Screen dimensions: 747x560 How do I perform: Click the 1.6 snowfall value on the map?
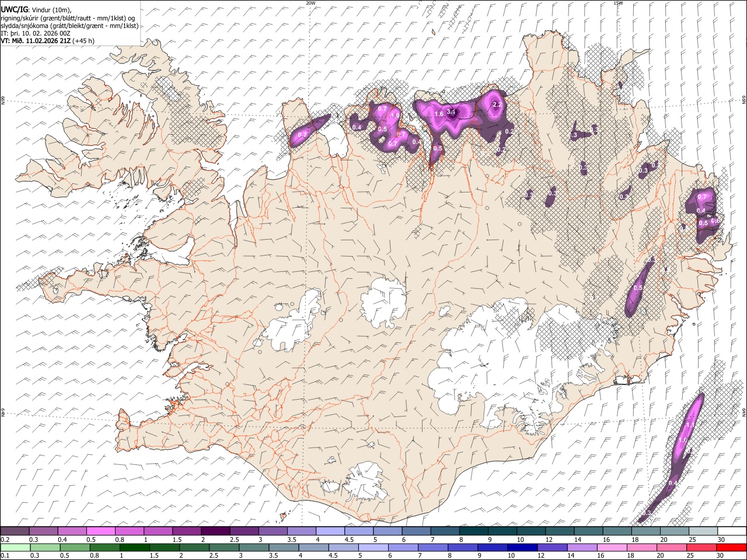[439, 114]
